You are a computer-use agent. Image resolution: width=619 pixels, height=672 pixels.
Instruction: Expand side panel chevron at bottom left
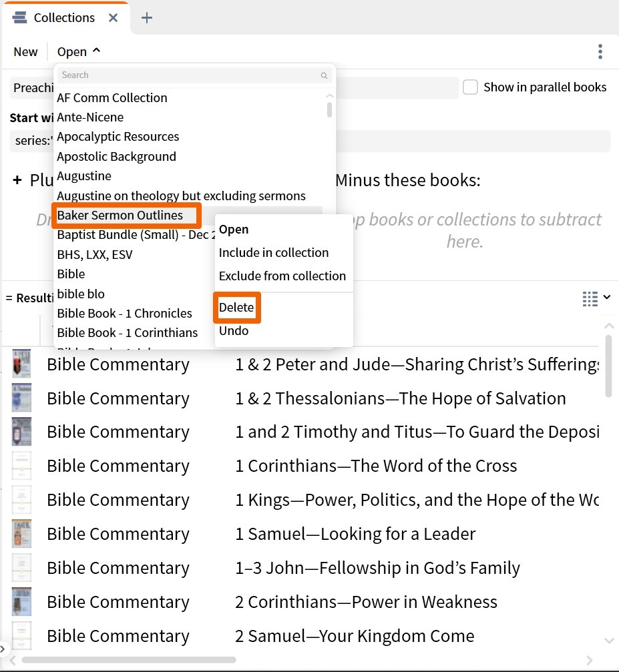pyautogui.click(x=3, y=649)
